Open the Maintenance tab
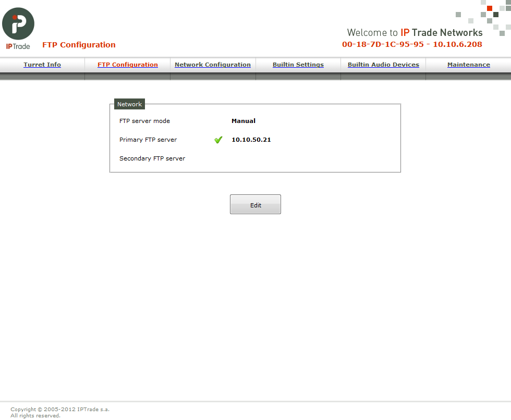This screenshot has height=420, width=511. [x=469, y=65]
